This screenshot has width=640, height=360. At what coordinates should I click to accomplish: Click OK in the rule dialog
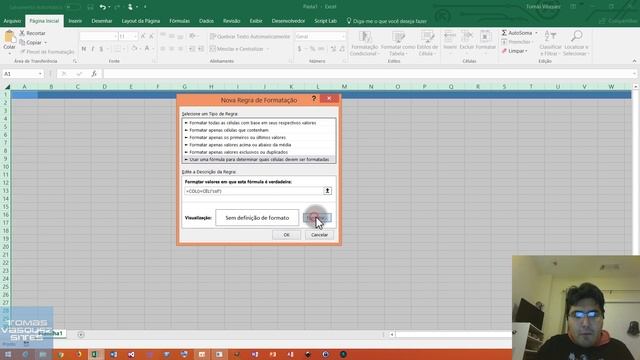pyautogui.click(x=286, y=235)
